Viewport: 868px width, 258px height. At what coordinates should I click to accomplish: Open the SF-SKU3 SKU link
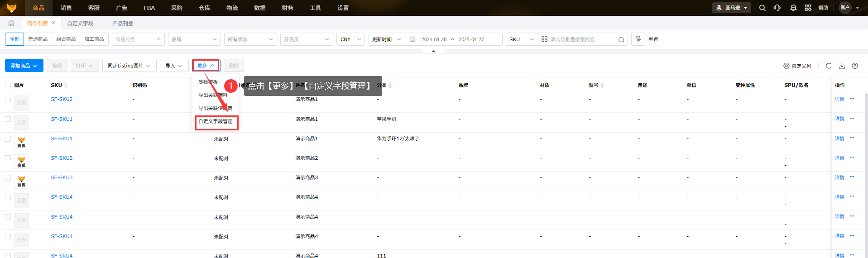pyautogui.click(x=62, y=177)
